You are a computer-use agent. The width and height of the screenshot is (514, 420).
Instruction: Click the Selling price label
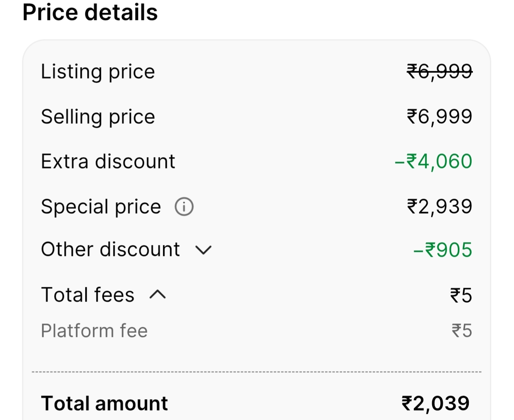click(98, 117)
